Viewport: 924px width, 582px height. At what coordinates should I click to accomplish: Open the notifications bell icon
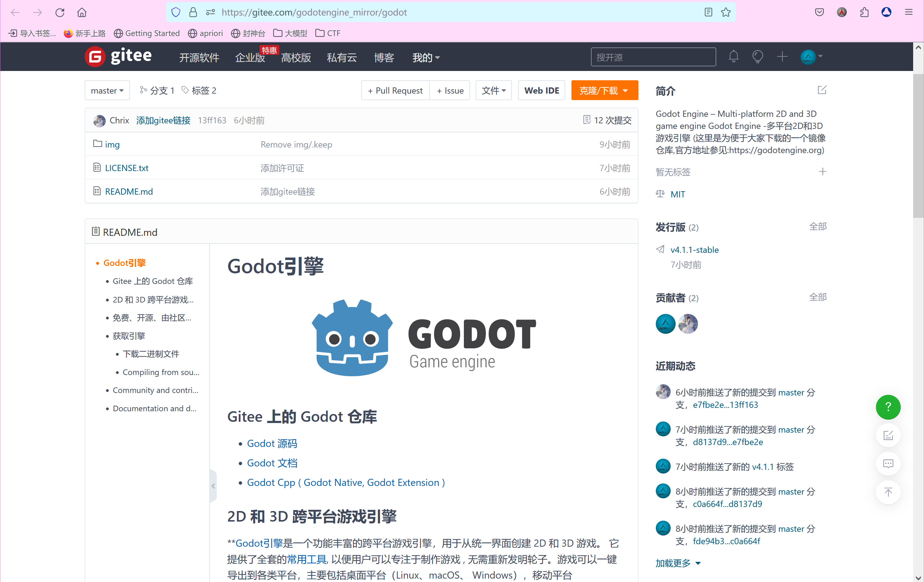point(733,57)
